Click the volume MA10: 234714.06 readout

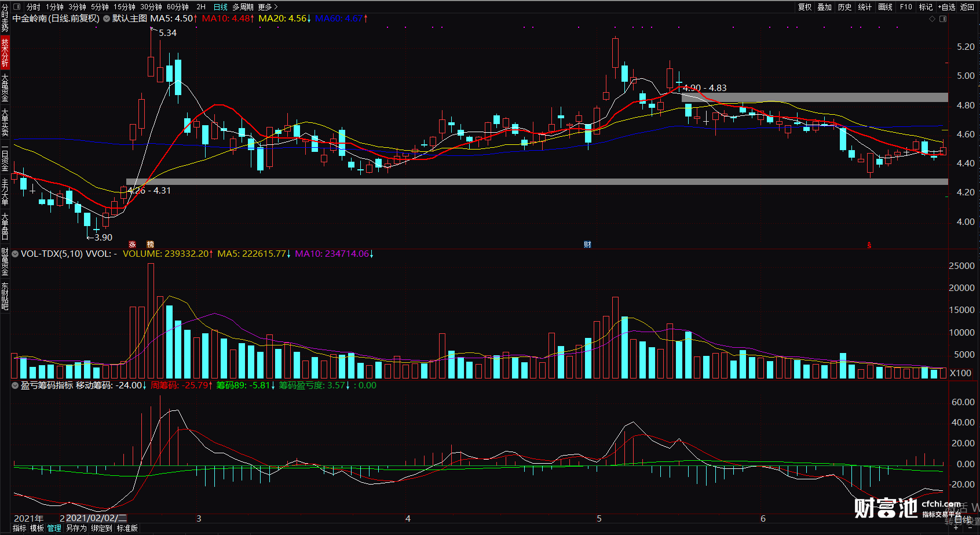[334, 253]
